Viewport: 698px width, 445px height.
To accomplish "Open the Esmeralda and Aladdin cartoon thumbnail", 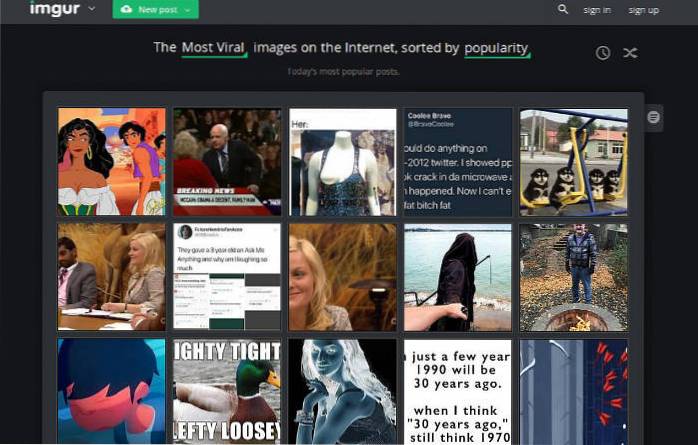I will tap(111, 162).
